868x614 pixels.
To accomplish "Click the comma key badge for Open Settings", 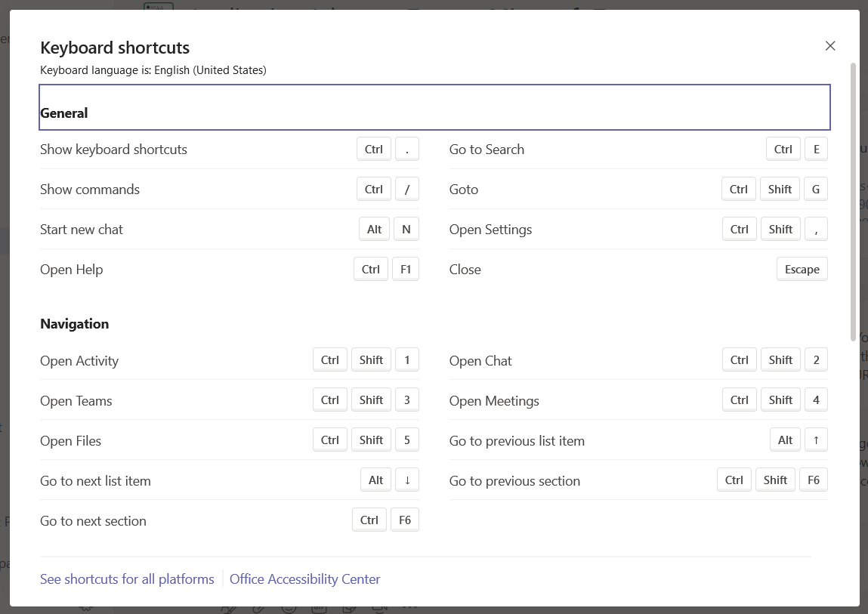I will coord(816,230).
